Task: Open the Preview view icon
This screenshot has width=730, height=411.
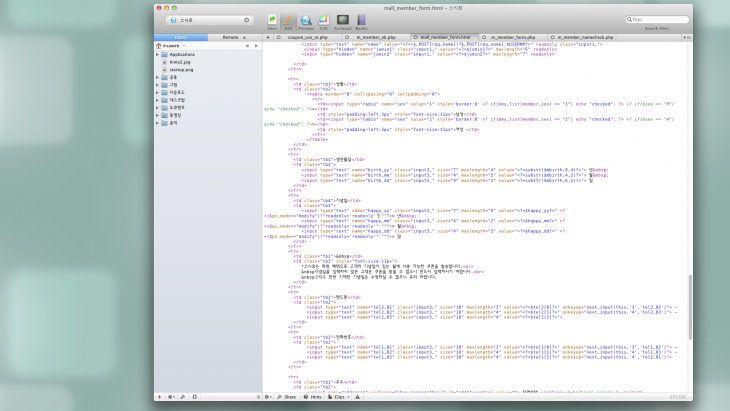Action: [x=306, y=21]
